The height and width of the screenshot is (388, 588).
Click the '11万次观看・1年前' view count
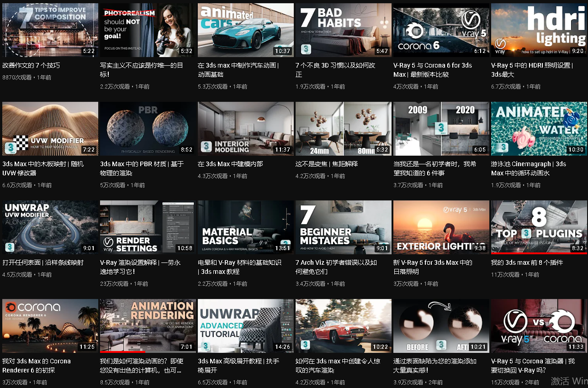pos(515,275)
